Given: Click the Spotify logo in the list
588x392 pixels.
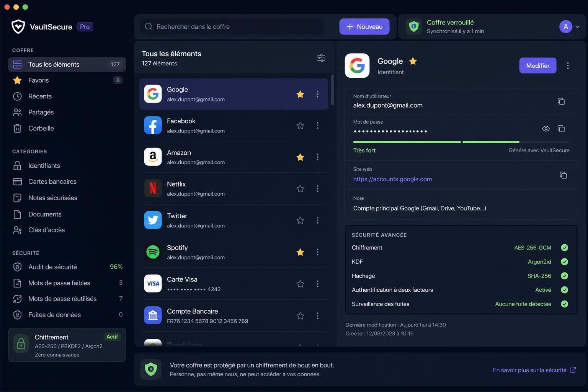Looking at the screenshot, I should [153, 252].
